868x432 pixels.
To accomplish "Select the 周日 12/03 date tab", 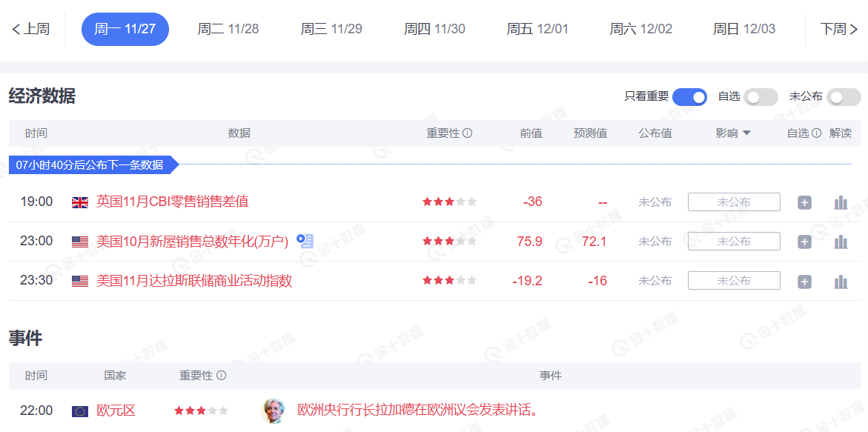I will 743,29.
